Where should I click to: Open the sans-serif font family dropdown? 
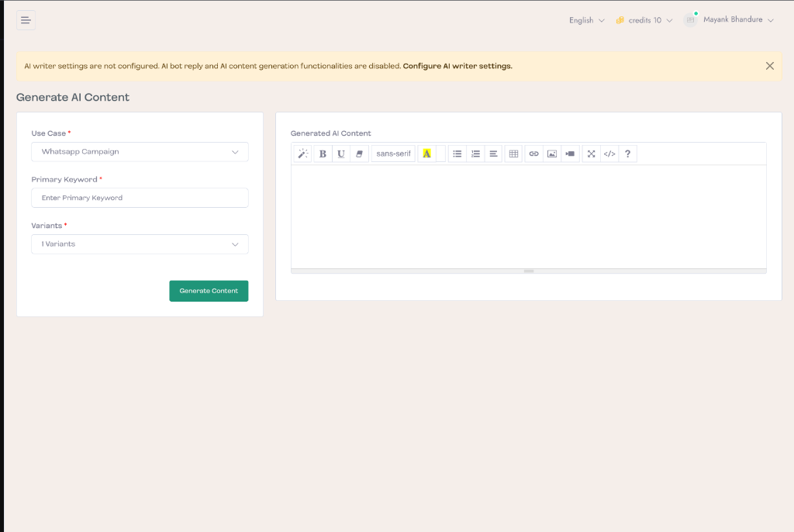[x=393, y=154]
